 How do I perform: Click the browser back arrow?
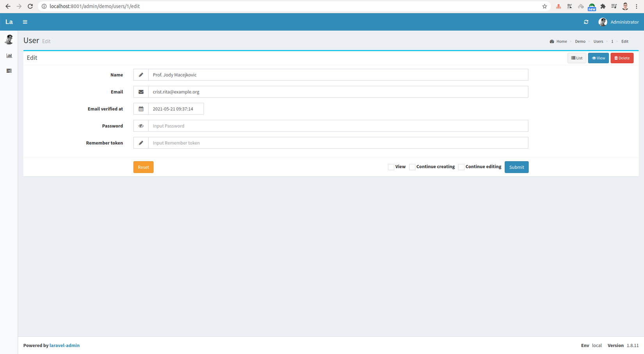[8, 6]
